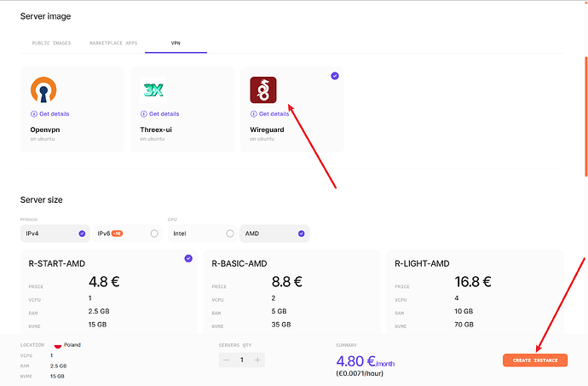588x386 pixels.
Task: Increase servers quantity with plus button
Action: pyautogui.click(x=257, y=360)
